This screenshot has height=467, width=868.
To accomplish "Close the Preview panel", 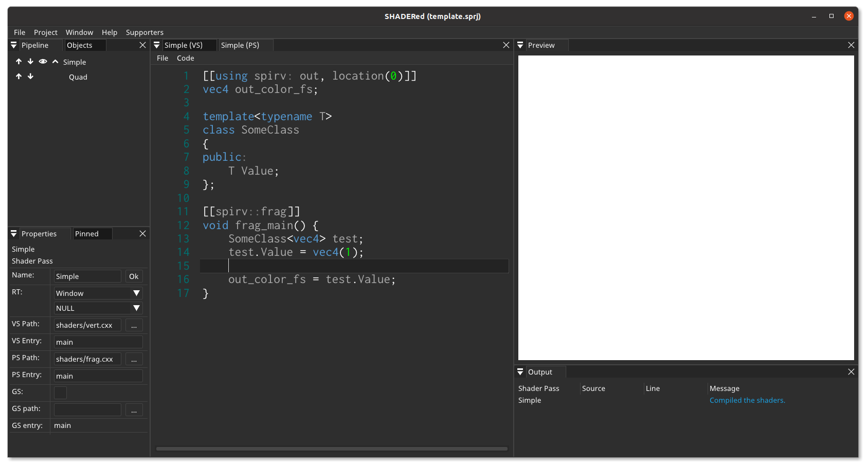I will pyautogui.click(x=852, y=45).
